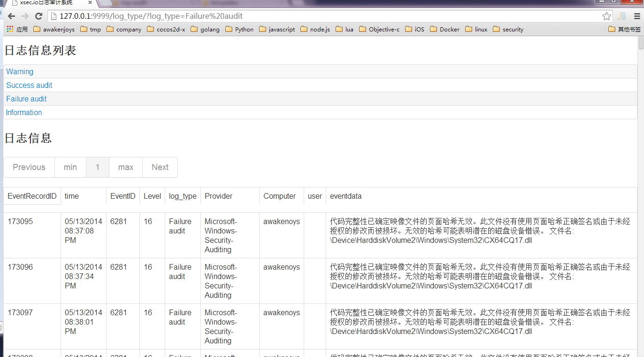
Task: Open the Python bookmark folder
Action: [x=239, y=29]
